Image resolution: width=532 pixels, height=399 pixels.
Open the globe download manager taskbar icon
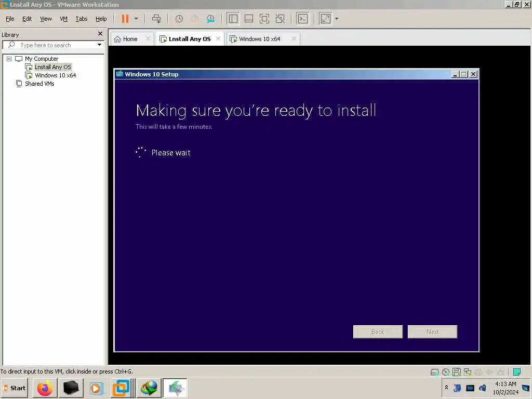(x=149, y=388)
